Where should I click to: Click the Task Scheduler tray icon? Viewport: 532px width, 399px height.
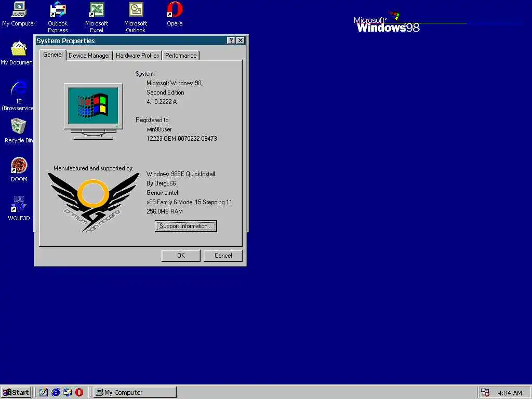pos(485,393)
